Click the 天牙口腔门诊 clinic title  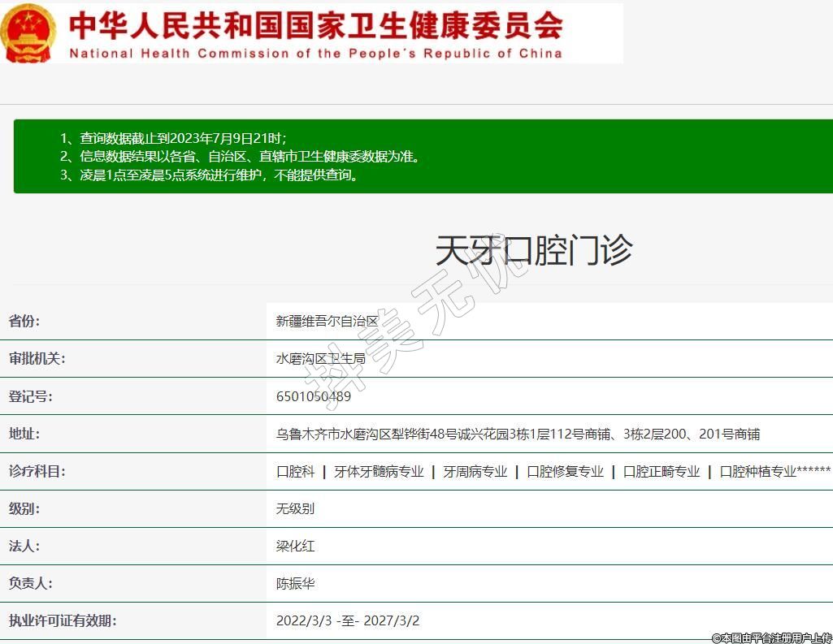coord(533,249)
